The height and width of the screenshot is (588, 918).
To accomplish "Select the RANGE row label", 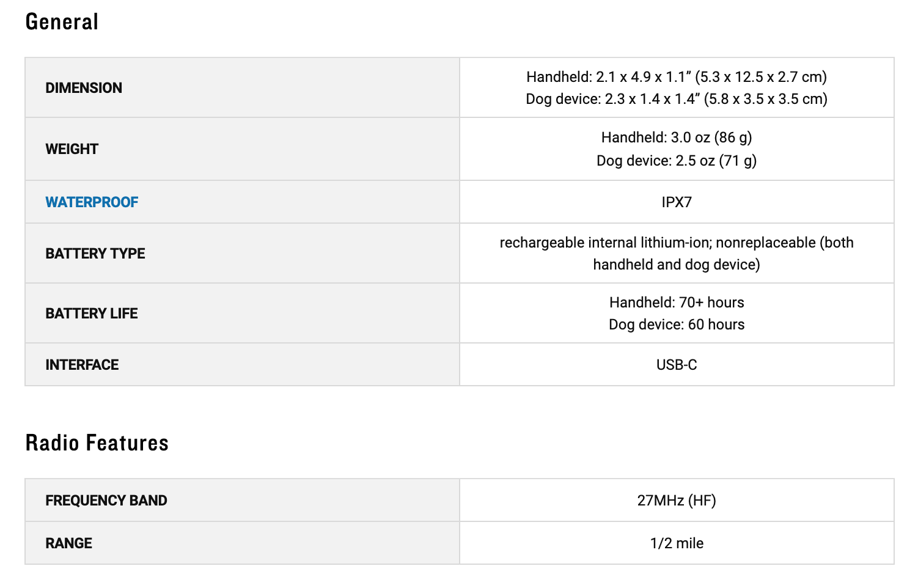I will pos(68,543).
